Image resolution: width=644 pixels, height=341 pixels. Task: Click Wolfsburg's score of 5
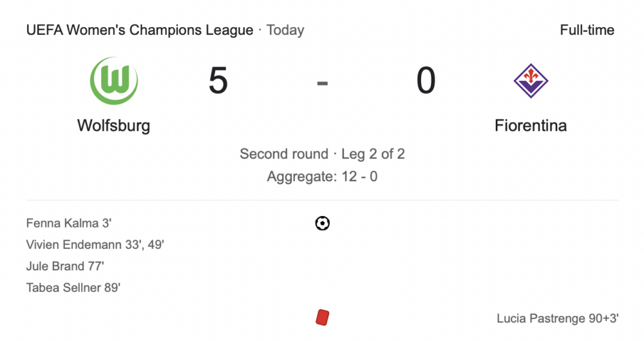[x=218, y=82]
